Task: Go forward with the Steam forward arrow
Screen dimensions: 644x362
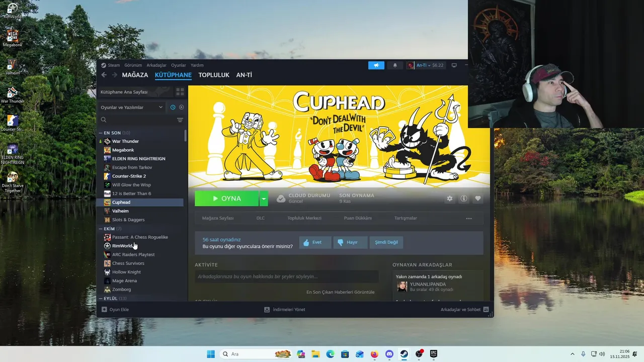Action: 115,75
